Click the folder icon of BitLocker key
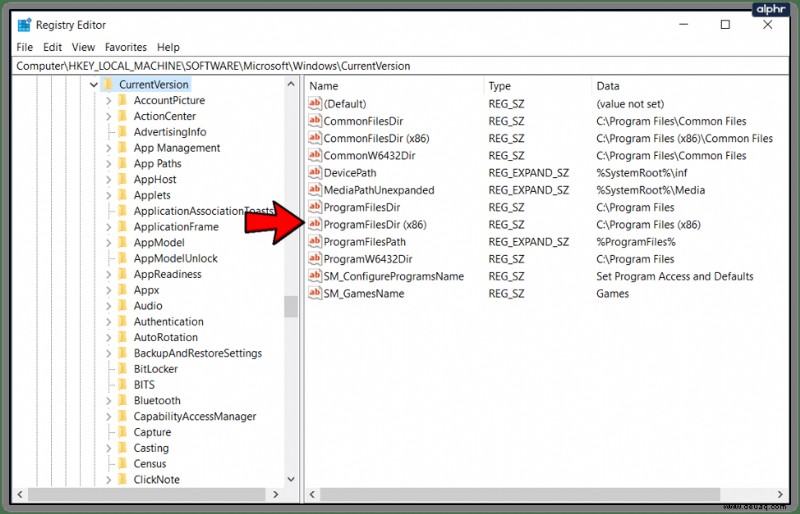Image resolution: width=800 pixels, height=514 pixels. coord(122,369)
